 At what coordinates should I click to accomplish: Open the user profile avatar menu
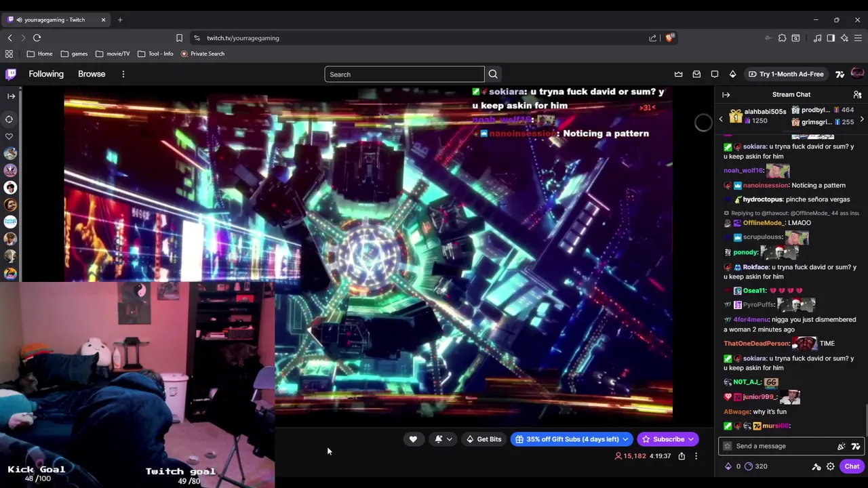coord(857,74)
